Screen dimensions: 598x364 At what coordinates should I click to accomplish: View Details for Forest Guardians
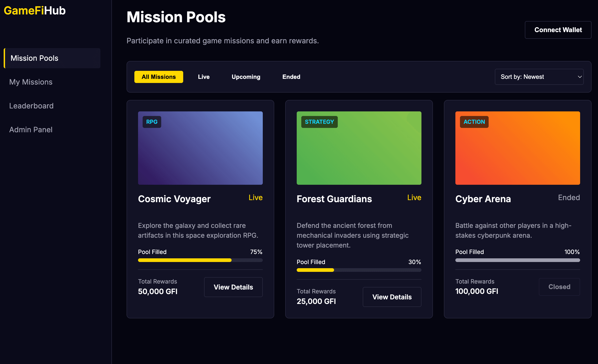pyautogui.click(x=392, y=297)
